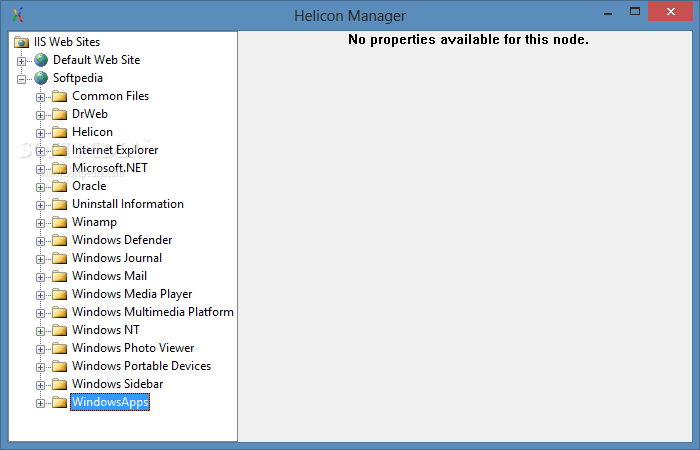Click the Windows Portable Devices folder icon
This screenshot has height=450, width=700.
click(x=59, y=366)
